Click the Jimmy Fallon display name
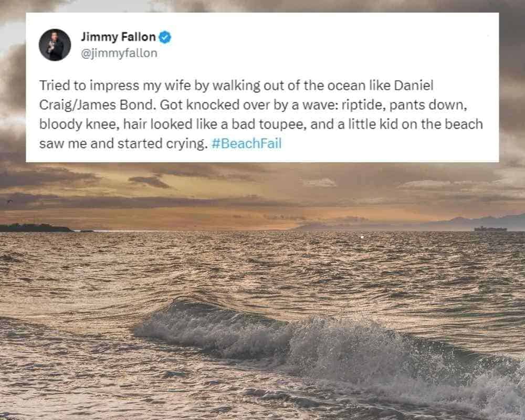Screen dimensions: 525x420 tap(118, 37)
